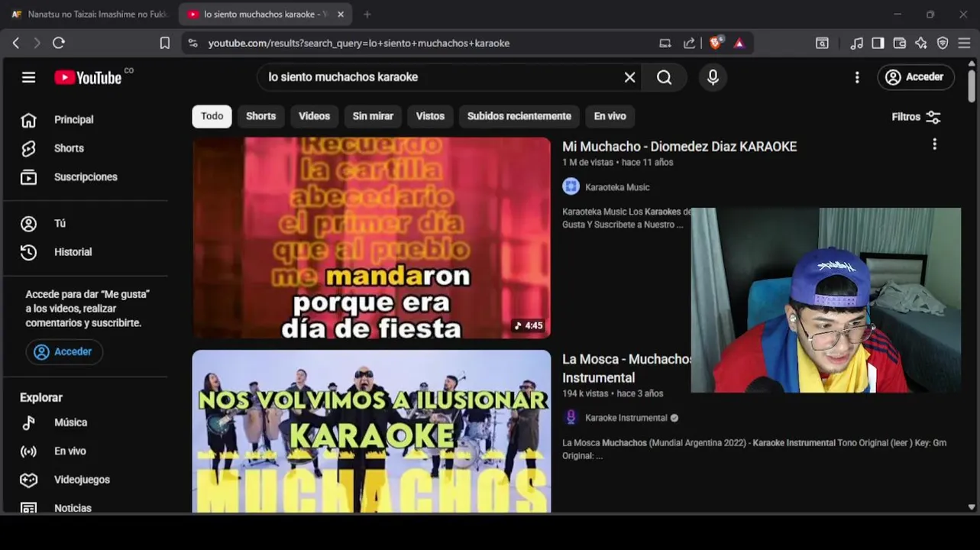Open the Brave VPN shield icon
Image resolution: width=980 pixels, height=550 pixels.
[943, 44]
